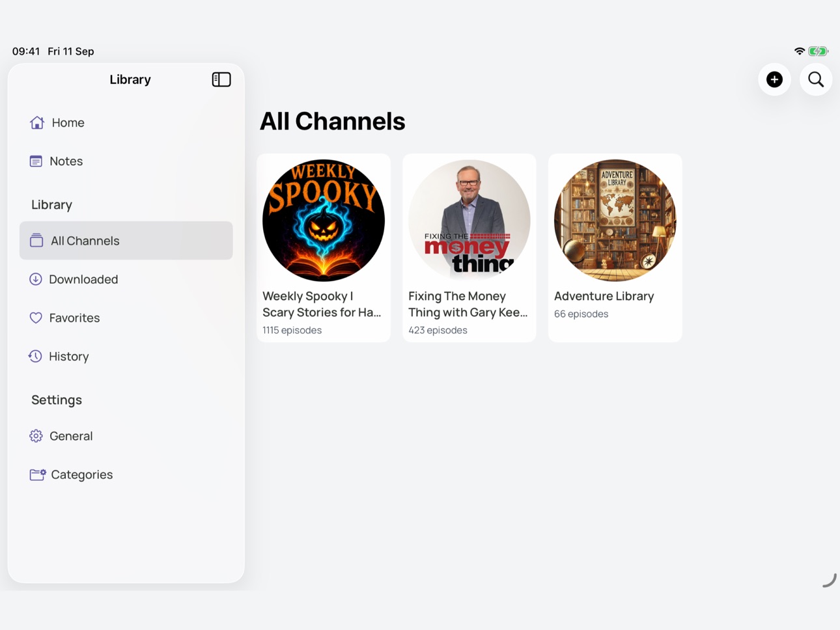Click the Downloaded arrow icon

tap(36, 279)
